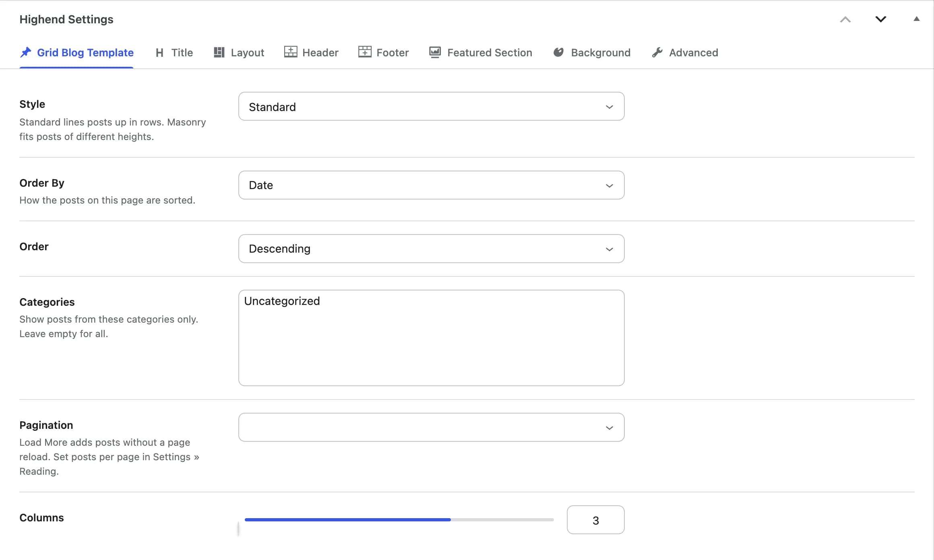Screen dimensions: 934x560
Task: Click the Featured Section image icon
Action: (x=435, y=52)
